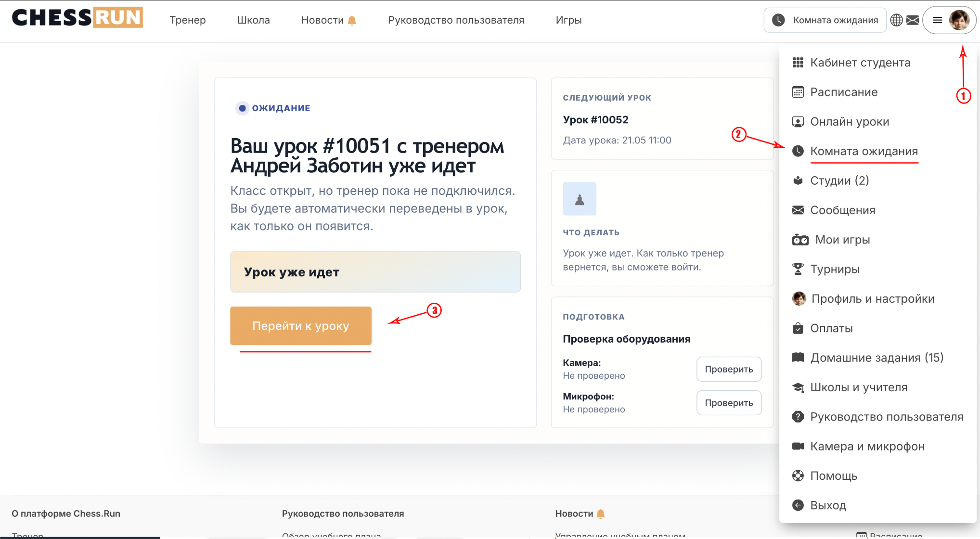Viewport: 980px width, 539px height.
Task: Click the Перейти к уроку button
Action: point(301,326)
